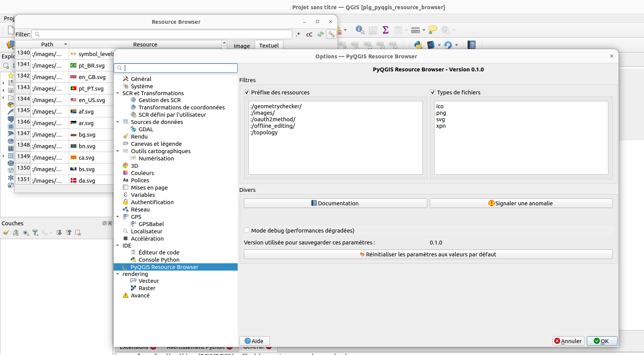Open Layer Styling brush in Couches panel

[x=6, y=233]
